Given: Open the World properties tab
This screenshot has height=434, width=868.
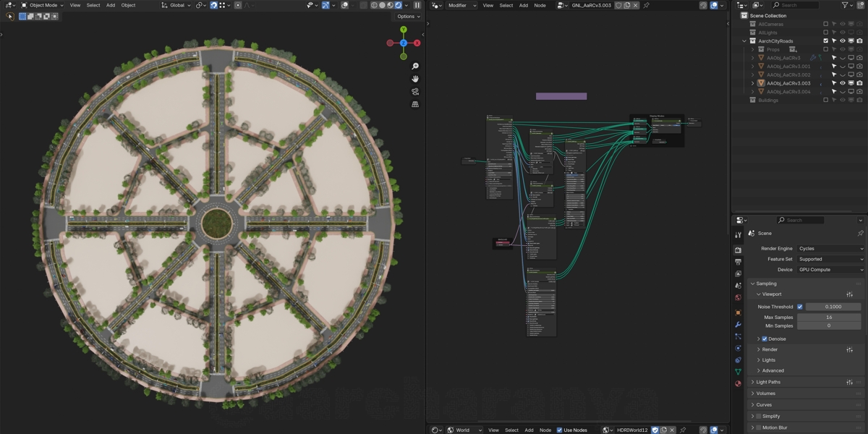Looking at the screenshot, I should 738,297.
